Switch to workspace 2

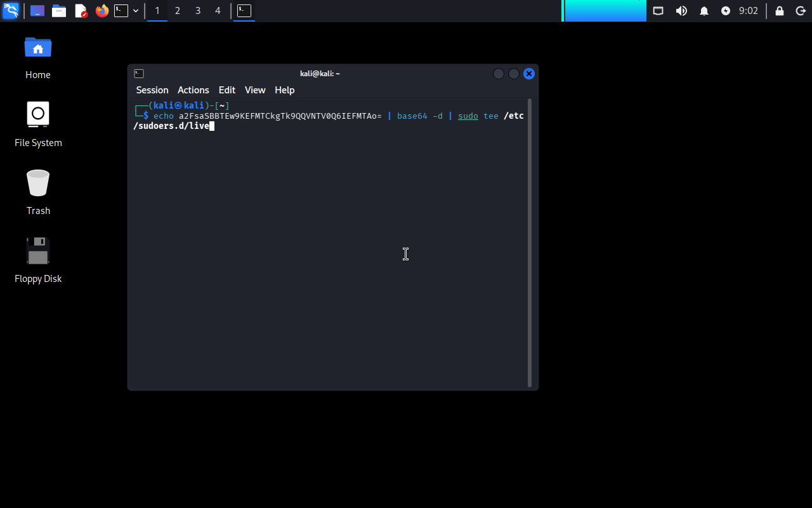(178, 11)
